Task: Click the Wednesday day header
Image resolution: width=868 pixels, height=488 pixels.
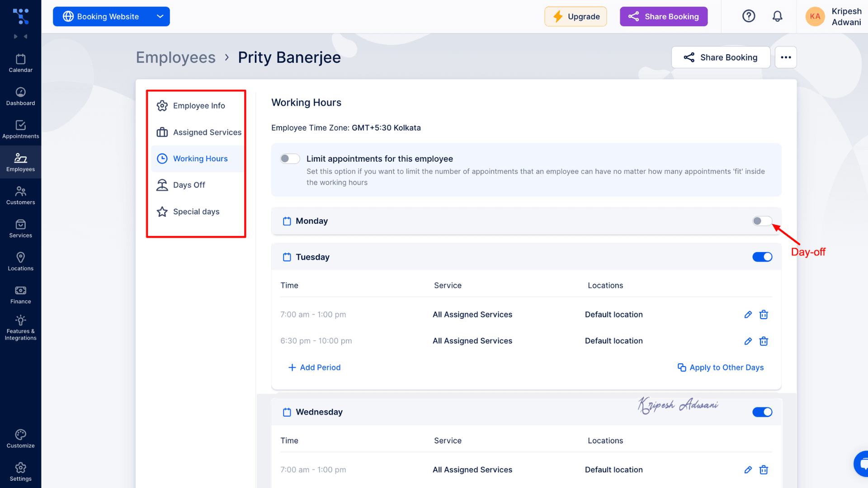Action: [x=526, y=412]
